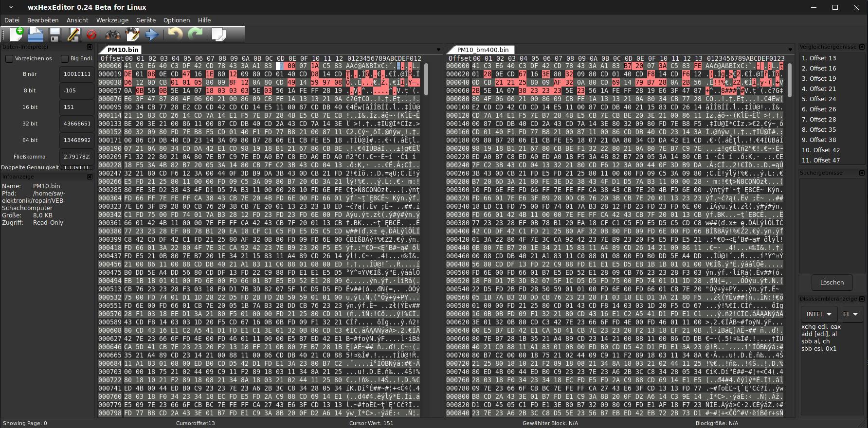This screenshot has width=868, height=428.
Task: Open the tab list arrow of PM10_bm400.bin pane
Action: (790, 50)
